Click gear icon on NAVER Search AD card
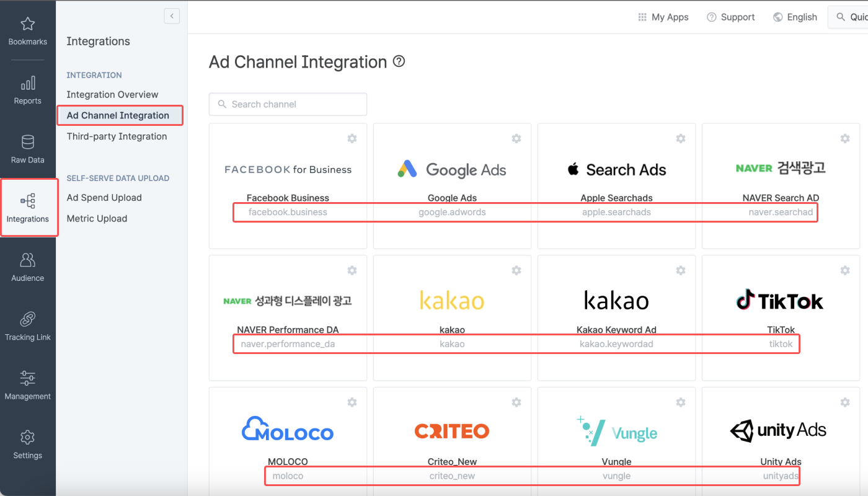 [845, 138]
